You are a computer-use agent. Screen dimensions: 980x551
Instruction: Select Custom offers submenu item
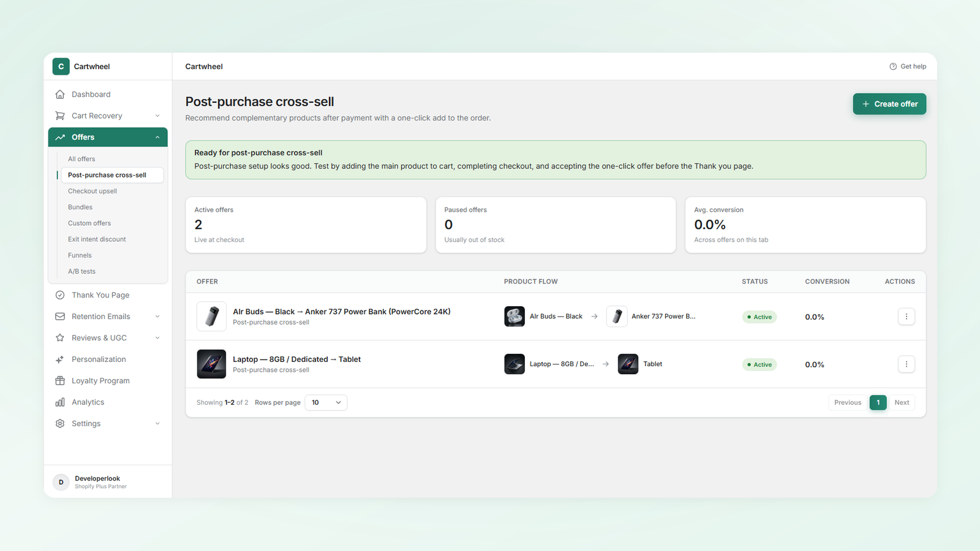(x=112, y=223)
